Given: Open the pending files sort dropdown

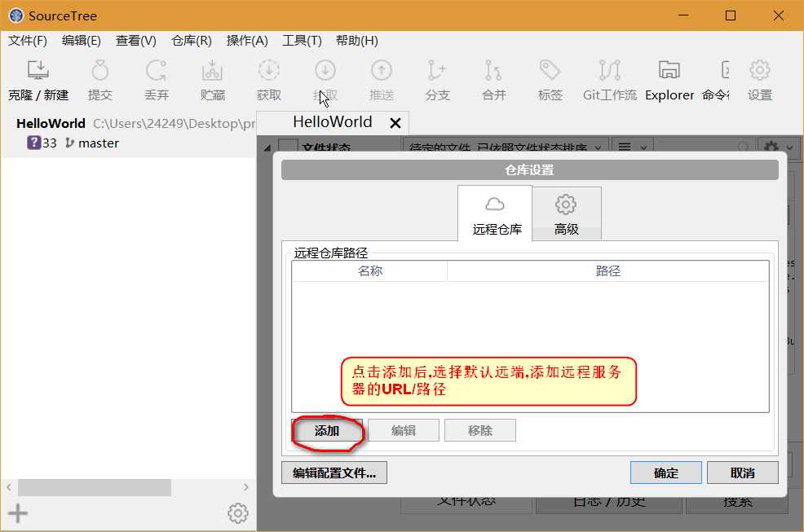Looking at the screenshot, I should coord(506,147).
